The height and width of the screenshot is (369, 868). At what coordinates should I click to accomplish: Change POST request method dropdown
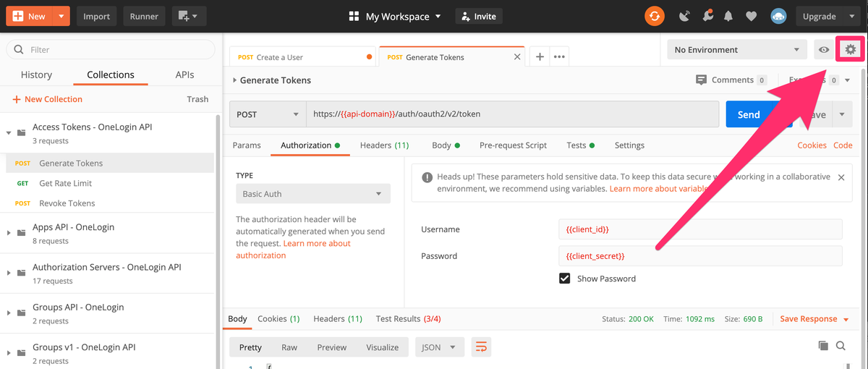[268, 114]
